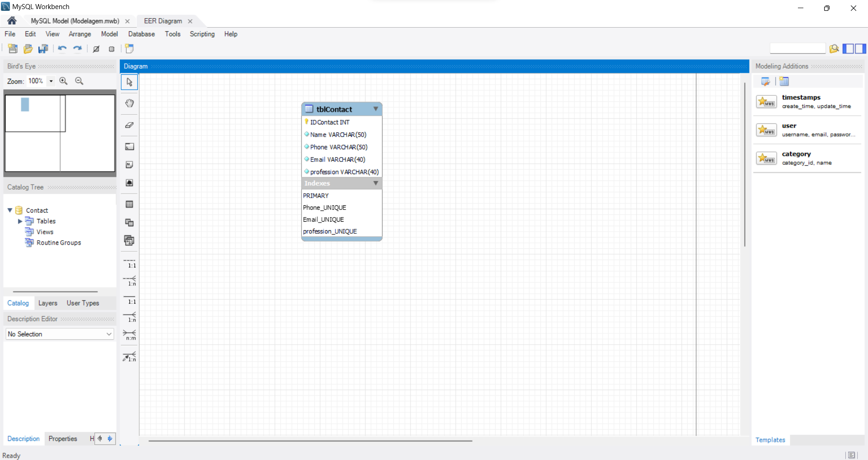
Task: Select the dashed 1:1 non-identifying relationship tool
Action: [x=129, y=263]
